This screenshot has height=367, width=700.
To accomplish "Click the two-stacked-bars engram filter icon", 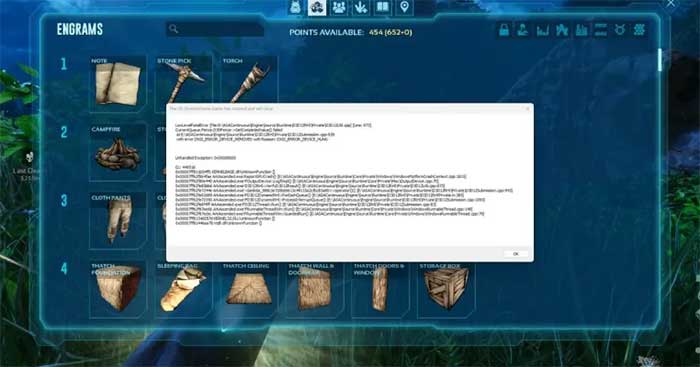I will [600, 30].
